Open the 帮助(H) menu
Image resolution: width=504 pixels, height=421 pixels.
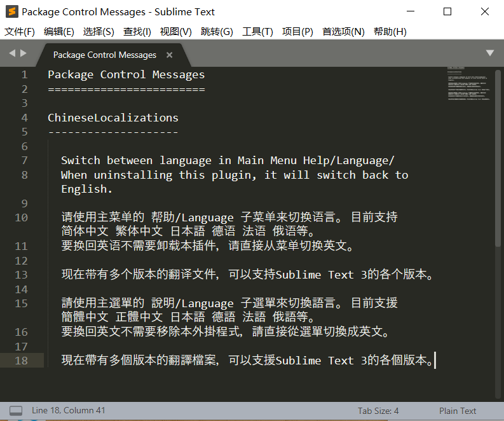[x=390, y=32]
